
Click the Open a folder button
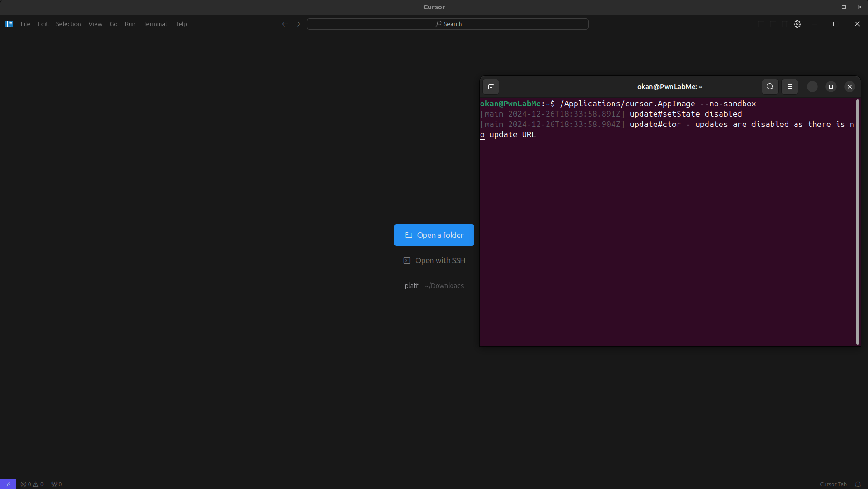click(434, 235)
